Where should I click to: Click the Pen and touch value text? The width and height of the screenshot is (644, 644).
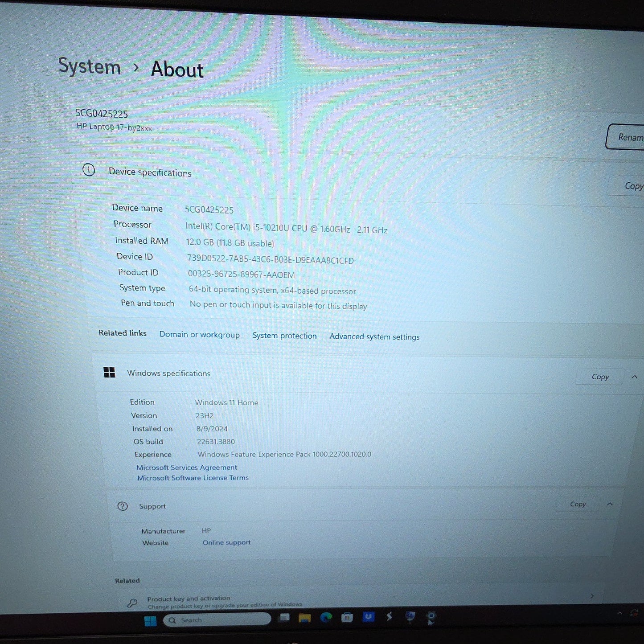coord(278,305)
